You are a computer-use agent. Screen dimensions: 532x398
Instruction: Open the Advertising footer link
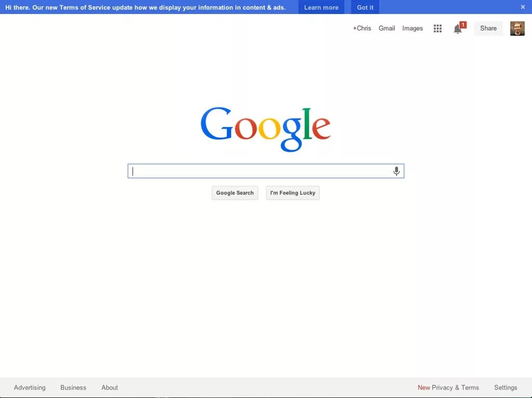[30, 388]
